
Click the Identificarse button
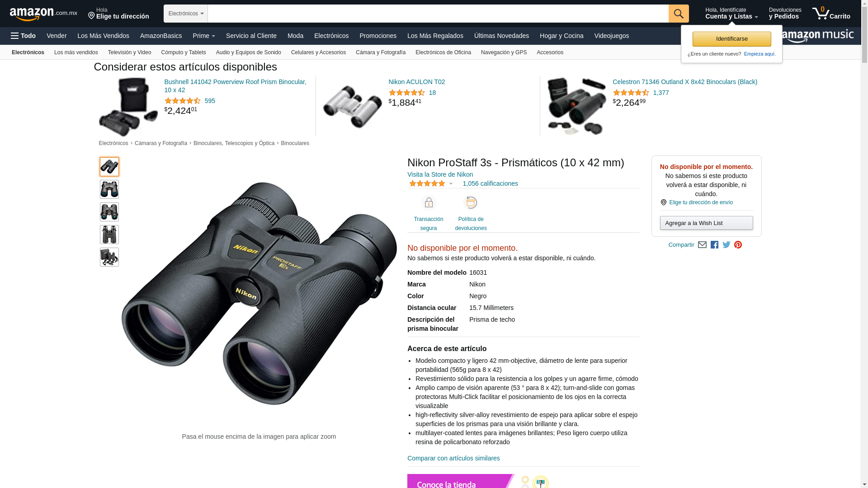pyautogui.click(x=731, y=39)
